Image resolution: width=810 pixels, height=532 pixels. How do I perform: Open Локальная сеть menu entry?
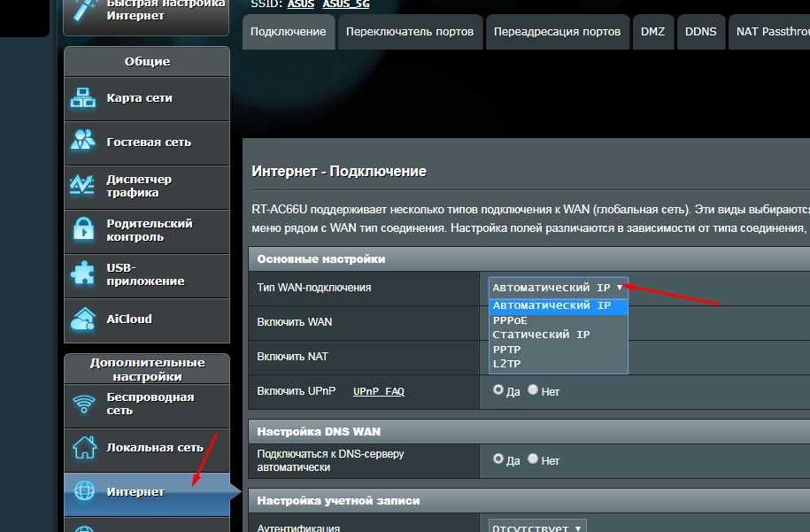147,450
